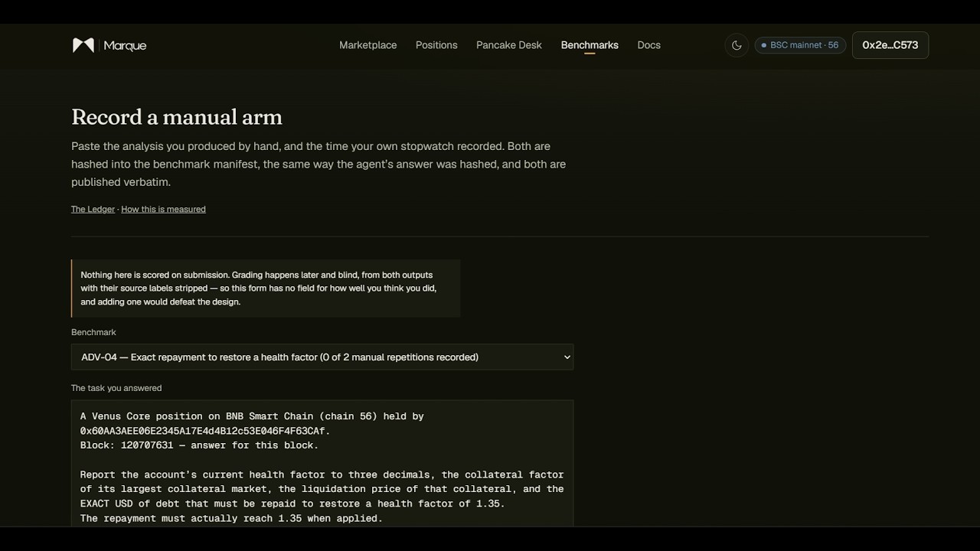This screenshot has width=980, height=551.
Task: Click 'The task you answered' label
Action: (x=116, y=388)
